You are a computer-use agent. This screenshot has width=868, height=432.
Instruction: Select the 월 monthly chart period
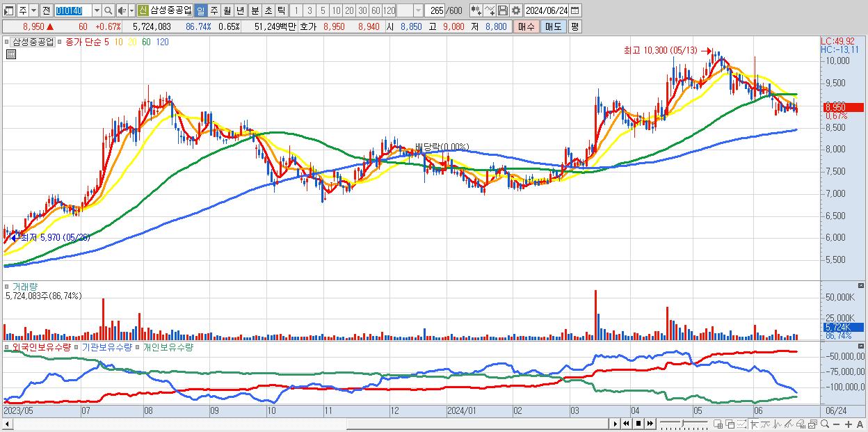227,10
